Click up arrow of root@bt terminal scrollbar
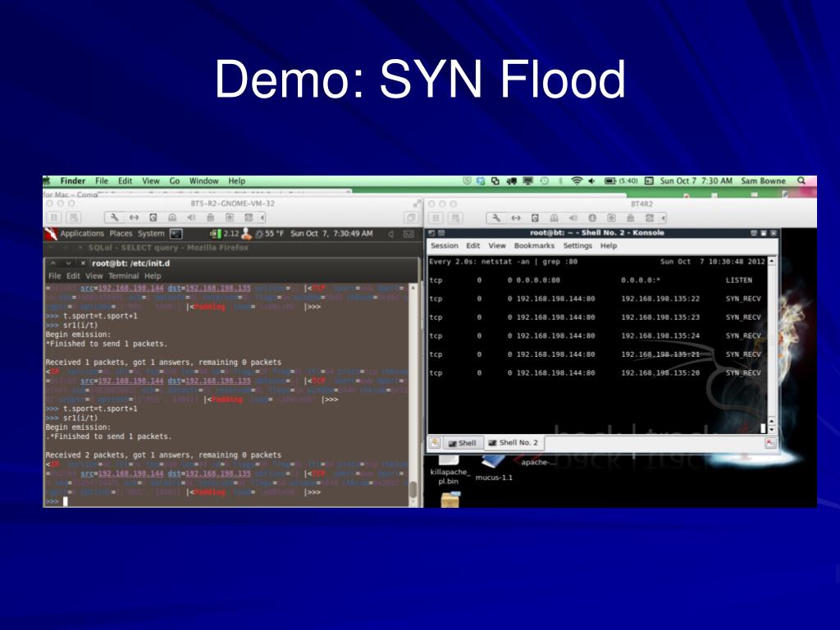 pos(413,288)
